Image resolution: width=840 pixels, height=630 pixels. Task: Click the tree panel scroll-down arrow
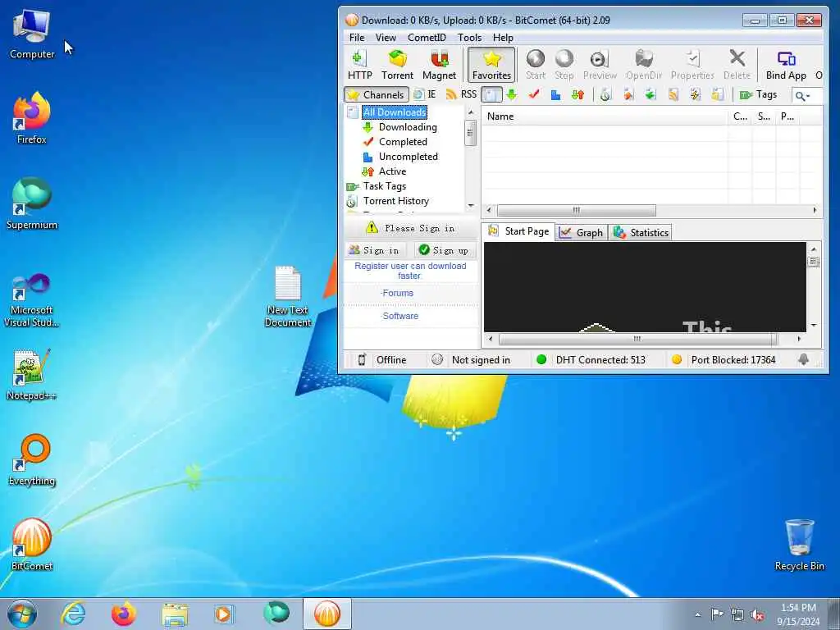pos(471,206)
